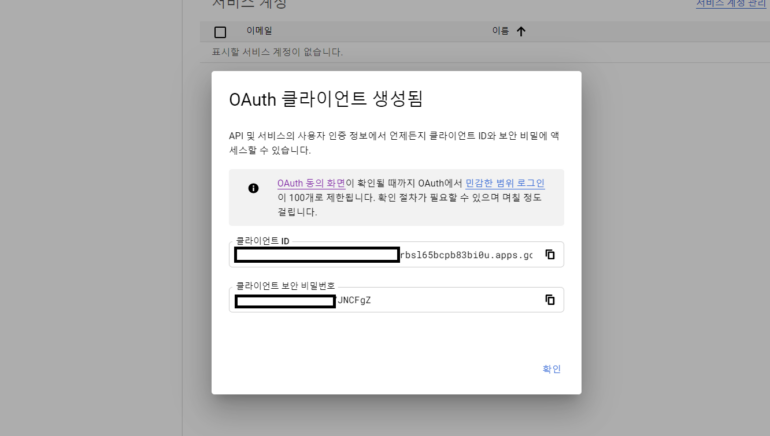Click the 클라이언트 보안 비밀번호 label

click(x=286, y=286)
